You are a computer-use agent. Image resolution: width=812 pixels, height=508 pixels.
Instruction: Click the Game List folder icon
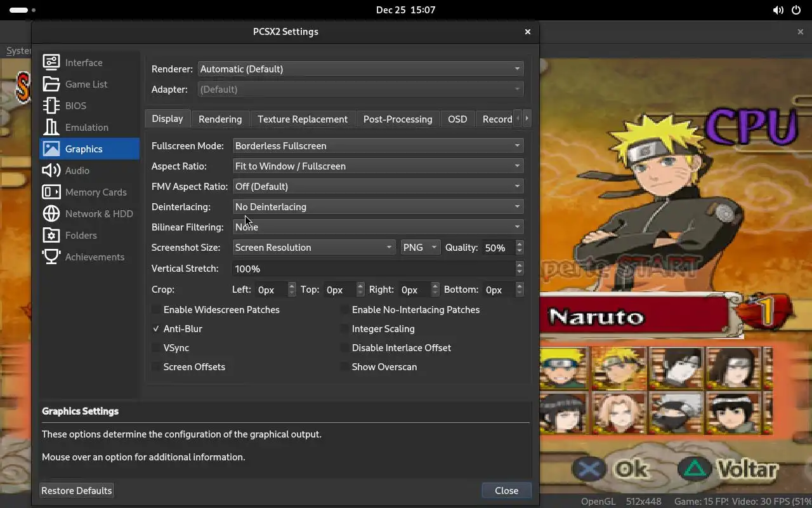click(x=51, y=84)
